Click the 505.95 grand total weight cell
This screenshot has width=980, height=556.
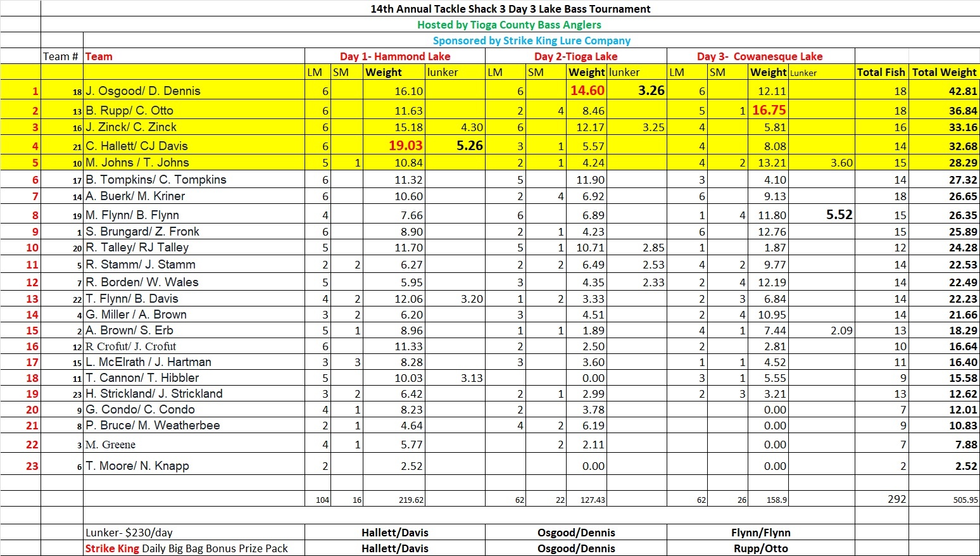(x=965, y=500)
